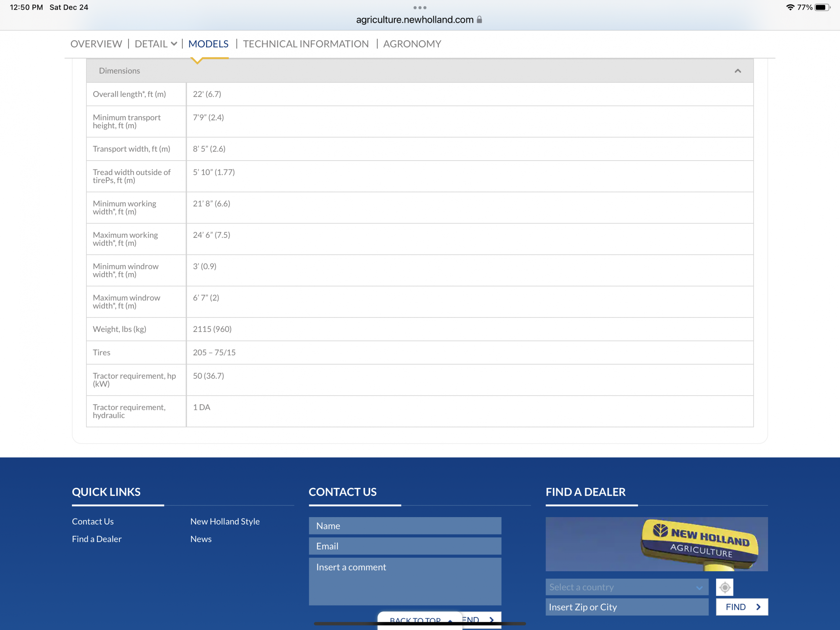Select the 2115 (960) weight value
This screenshot has height=630, width=840.
coord(212,329)
